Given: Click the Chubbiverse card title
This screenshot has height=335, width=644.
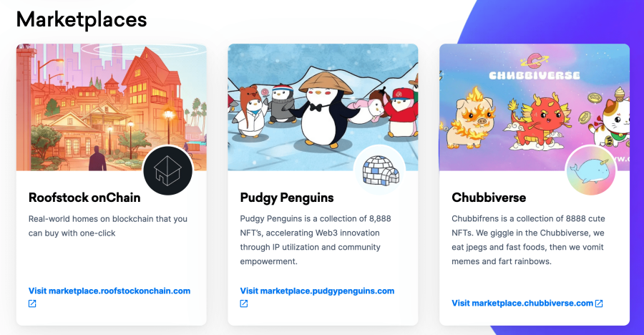Looking at the screenshot, I should pos(489,198).
